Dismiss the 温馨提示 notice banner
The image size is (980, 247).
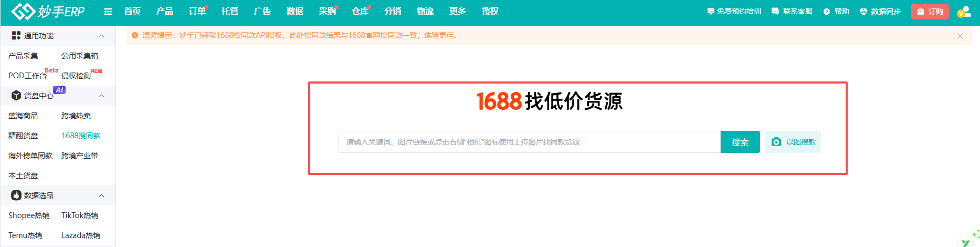click(x=960, y=36)
